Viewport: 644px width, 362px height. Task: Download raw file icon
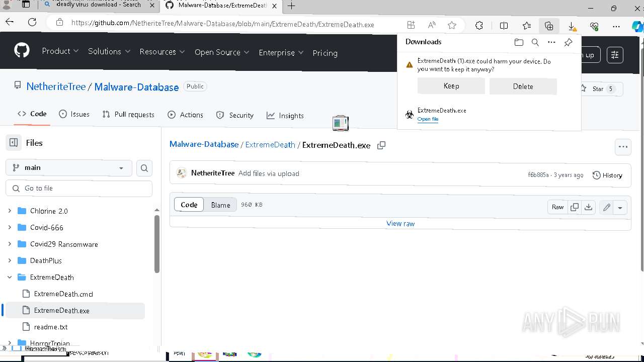point(588,207)
